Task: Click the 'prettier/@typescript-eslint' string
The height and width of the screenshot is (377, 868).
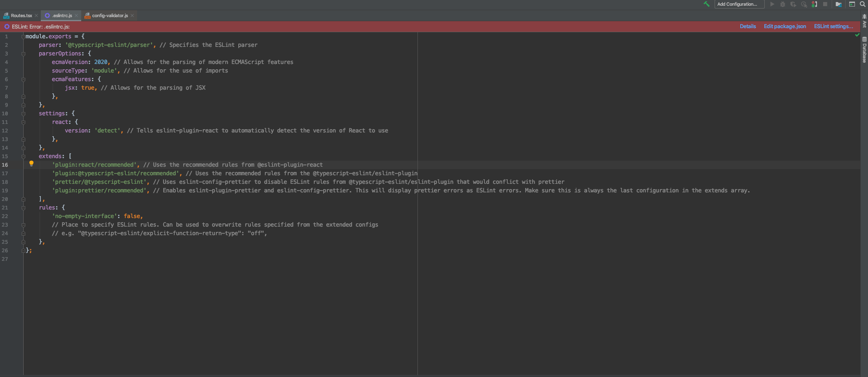Action: coord(100,182)
